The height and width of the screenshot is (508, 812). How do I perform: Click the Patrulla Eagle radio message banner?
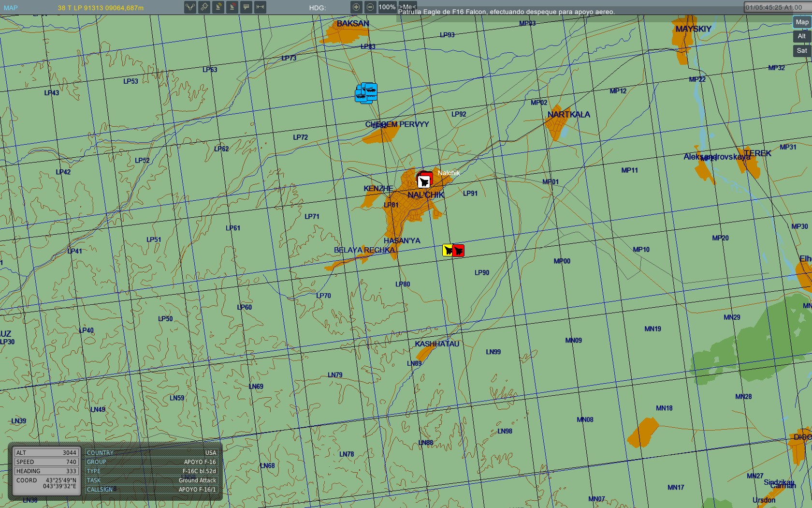[x=507, y=12]
